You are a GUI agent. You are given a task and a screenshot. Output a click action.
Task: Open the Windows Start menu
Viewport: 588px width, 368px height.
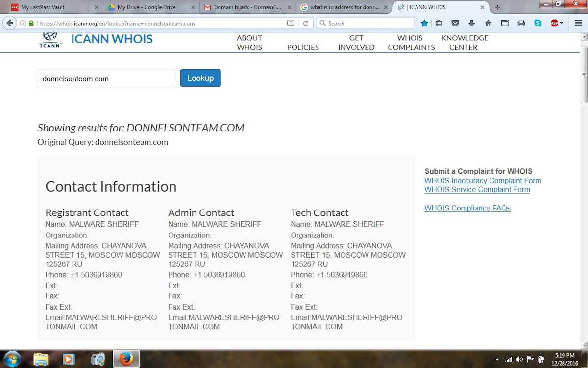(12, 359)
